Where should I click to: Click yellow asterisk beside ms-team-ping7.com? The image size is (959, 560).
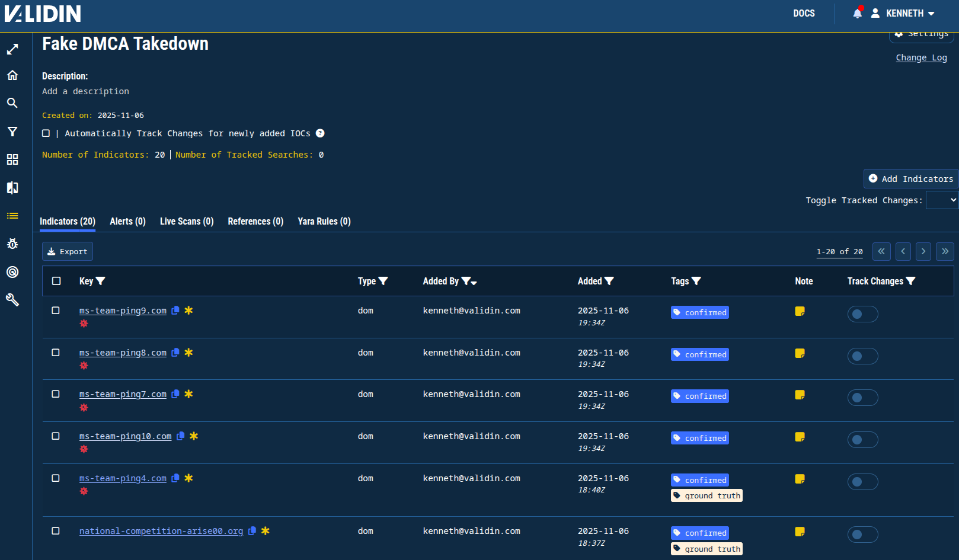tap(188, 394)
